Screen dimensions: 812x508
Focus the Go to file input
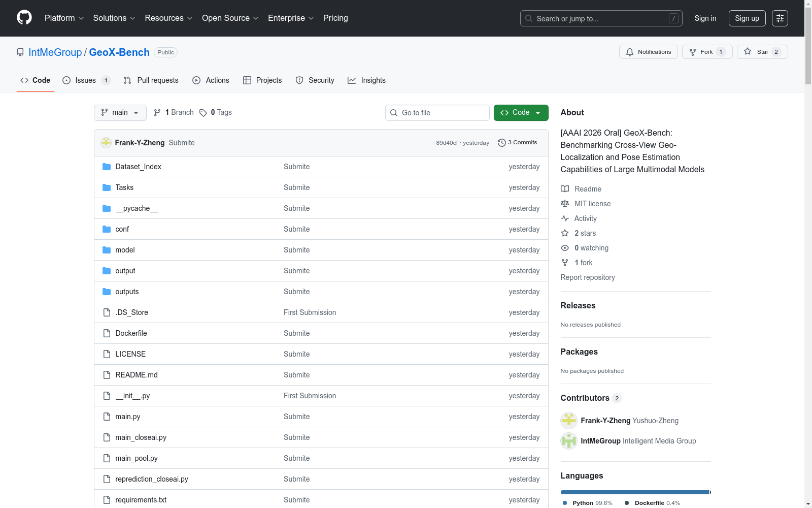pyautogui.click(x=437, y=113)
